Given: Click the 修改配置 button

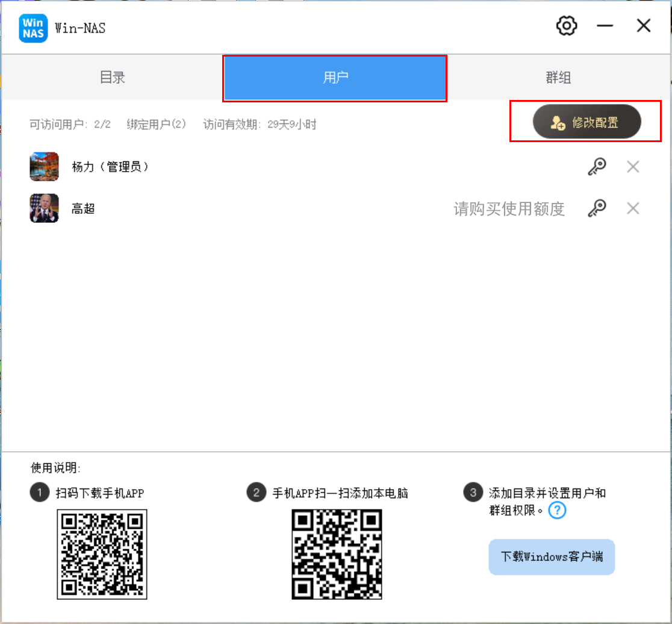Looking at the screenshot, I should [x=586, y=122].
